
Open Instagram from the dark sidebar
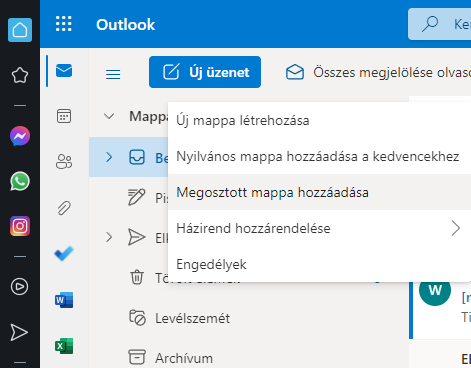tap(20, 226)
